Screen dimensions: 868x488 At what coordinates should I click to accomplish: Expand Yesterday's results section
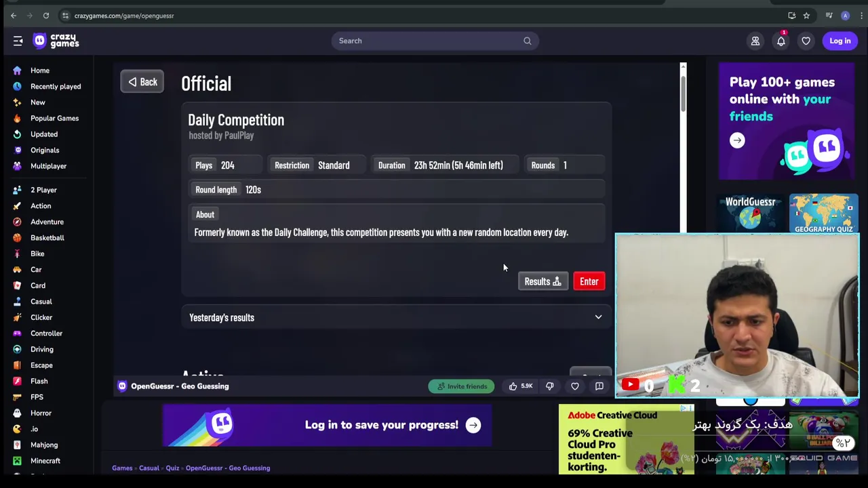coord(396,317)
